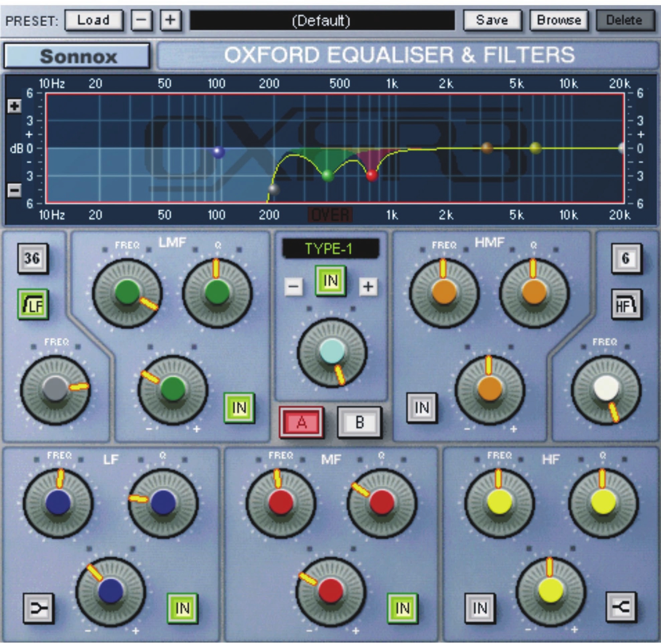Click the red MF gain knob

click(330, 592)
